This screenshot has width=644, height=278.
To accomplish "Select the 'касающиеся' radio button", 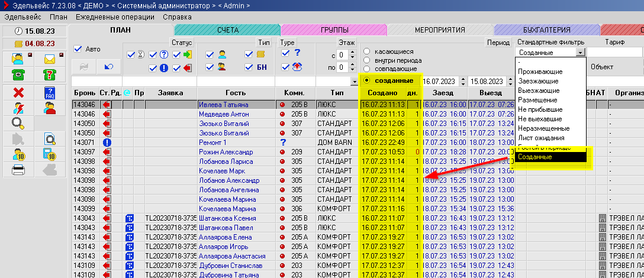I will 367,51.
